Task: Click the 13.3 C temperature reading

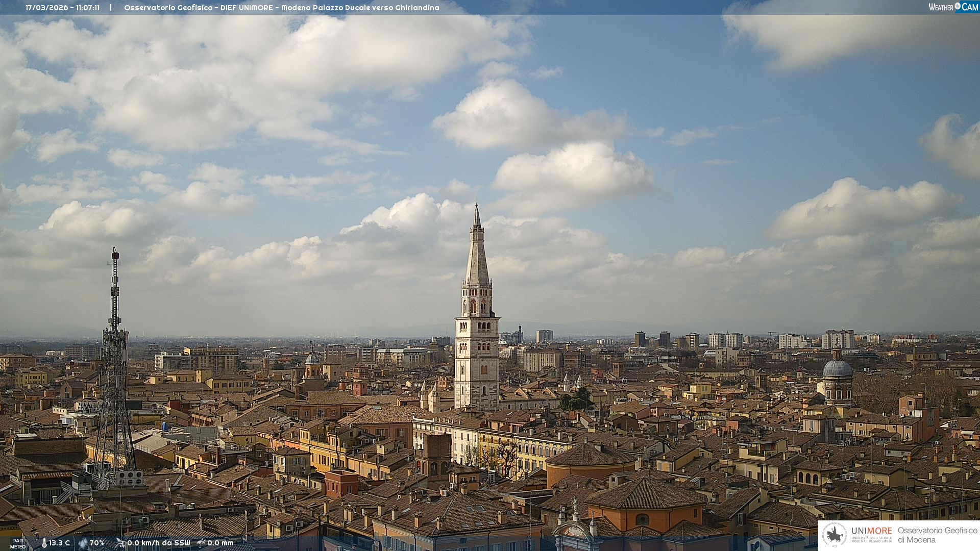Action: [x=59, y=543]
